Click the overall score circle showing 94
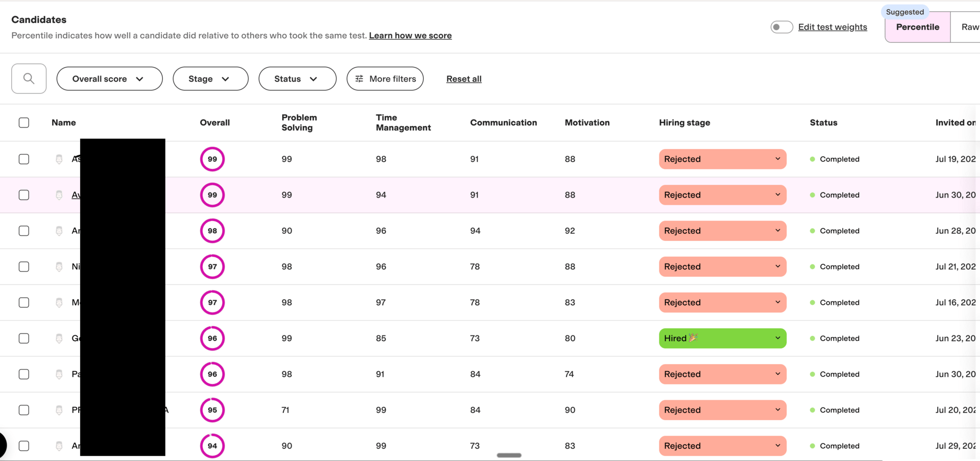Viewport: 980px width, 461px height. tap(212, 446)
